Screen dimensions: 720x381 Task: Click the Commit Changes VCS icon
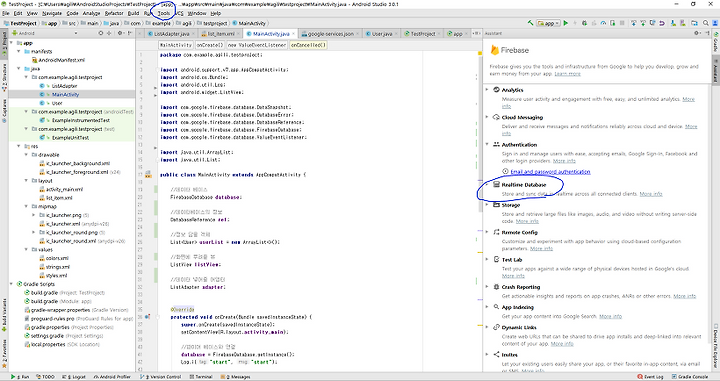[x=643, y=23]
